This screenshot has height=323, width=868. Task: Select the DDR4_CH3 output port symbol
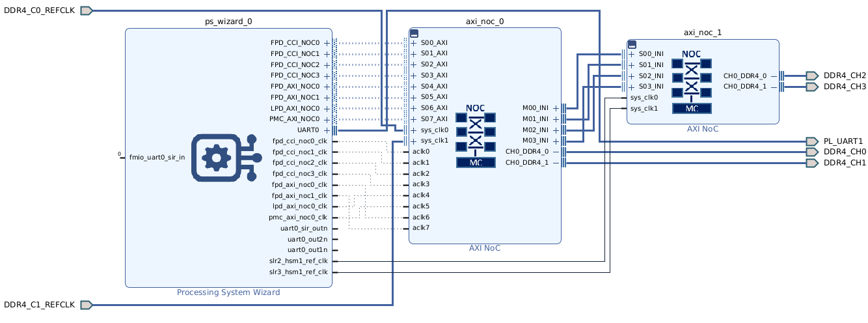coord(811,86)
